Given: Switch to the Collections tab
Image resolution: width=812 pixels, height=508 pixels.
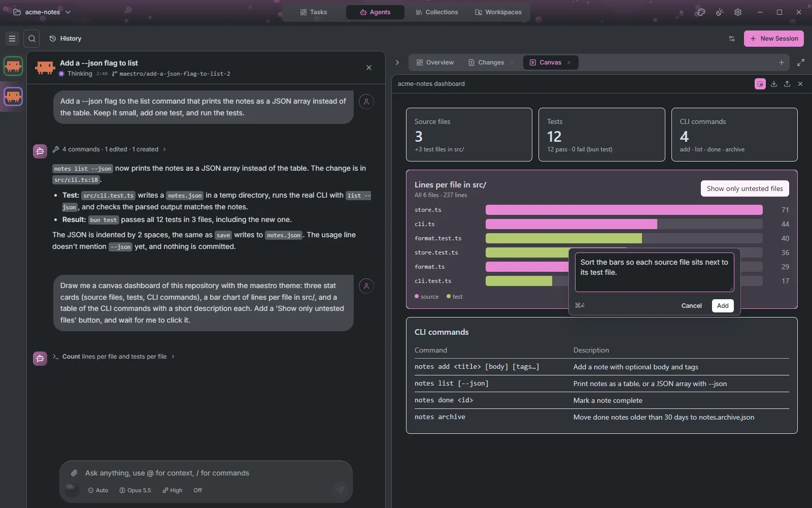Looking at the screenshot, I should pyautogui.click(x=437, y=12).
